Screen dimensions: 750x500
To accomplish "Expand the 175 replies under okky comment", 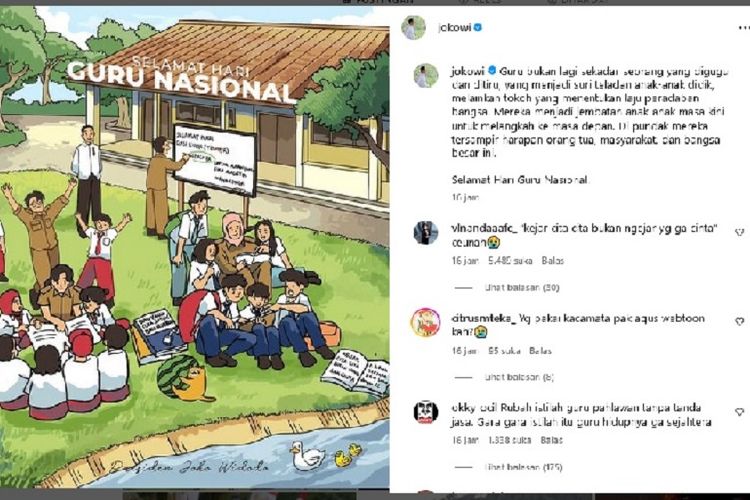I will tap(523, 467).
